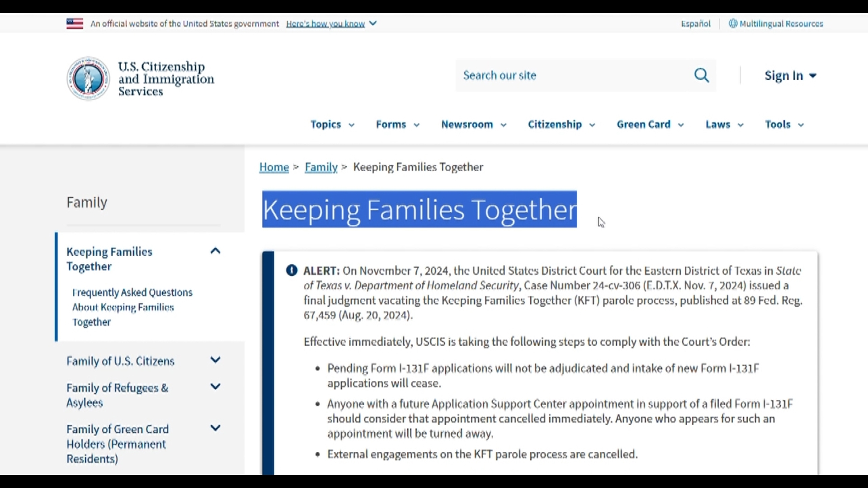Expand the Family of Green Card Holders section

coord(215,428)
